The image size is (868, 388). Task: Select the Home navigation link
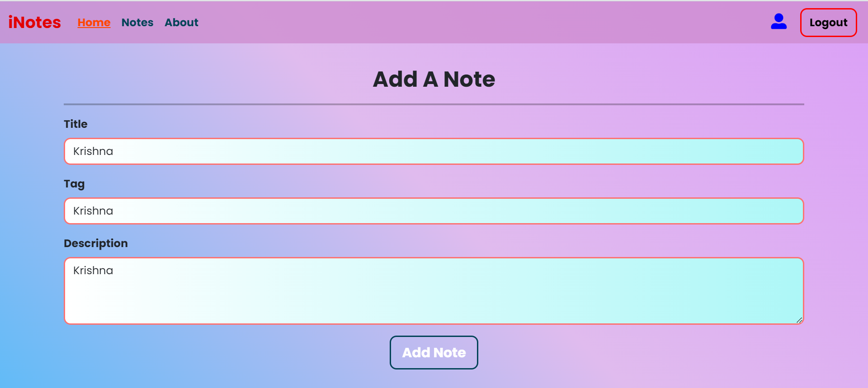(94, 22)
